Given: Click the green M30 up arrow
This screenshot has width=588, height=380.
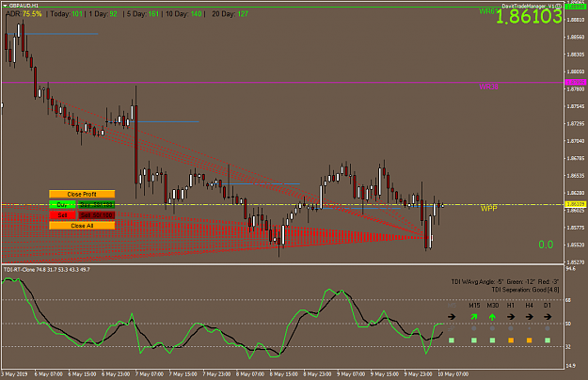Looking at the screenshot, I should click(492, 317).
